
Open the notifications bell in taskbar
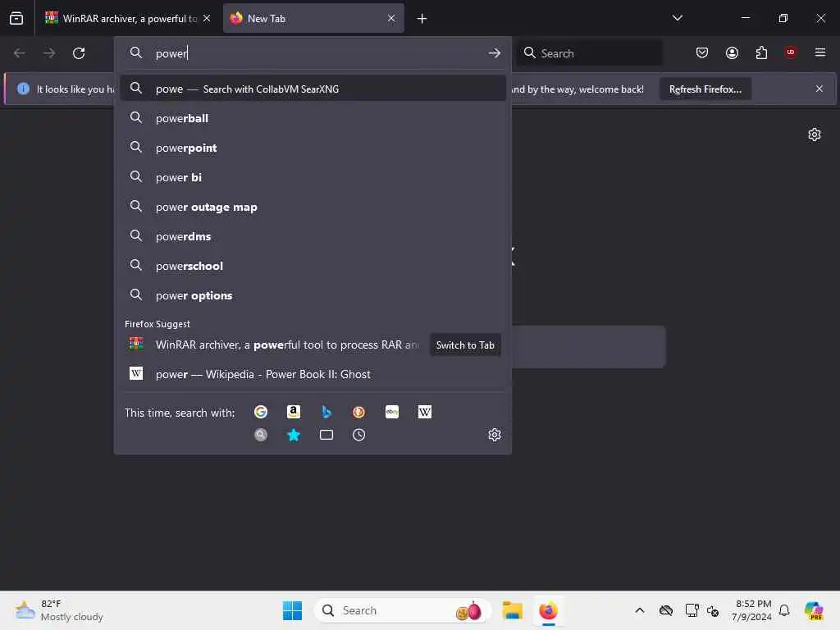click(x=784, y=610)
